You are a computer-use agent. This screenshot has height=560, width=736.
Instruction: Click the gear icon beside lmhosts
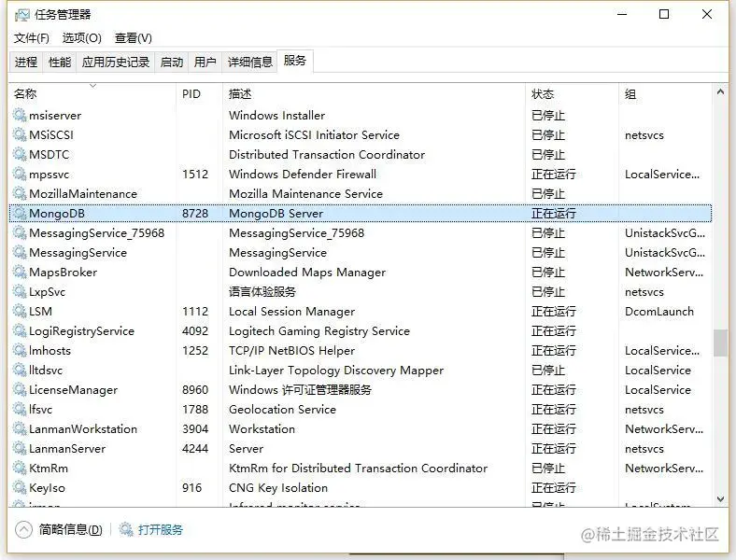[x=20, y=351]
